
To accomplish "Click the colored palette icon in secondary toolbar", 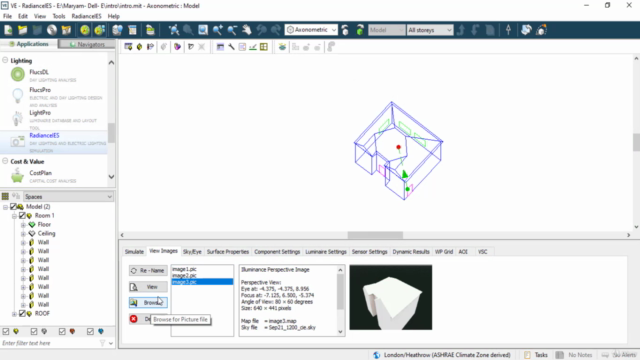I will [177, 47].
